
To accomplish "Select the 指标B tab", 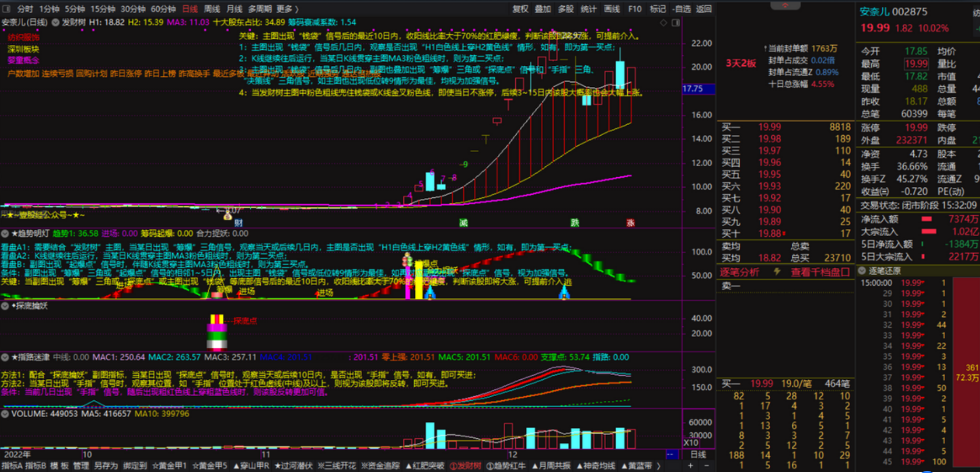I will (35, 466).
